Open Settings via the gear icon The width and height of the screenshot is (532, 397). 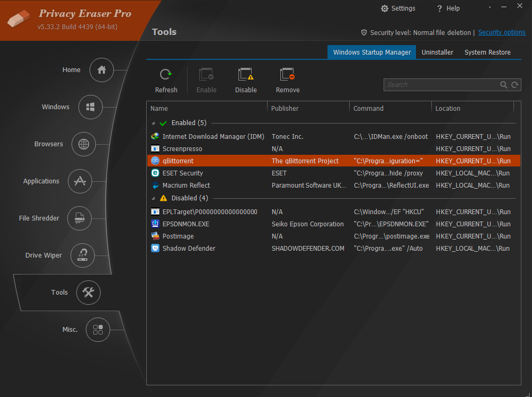click(x=384, y=8)
